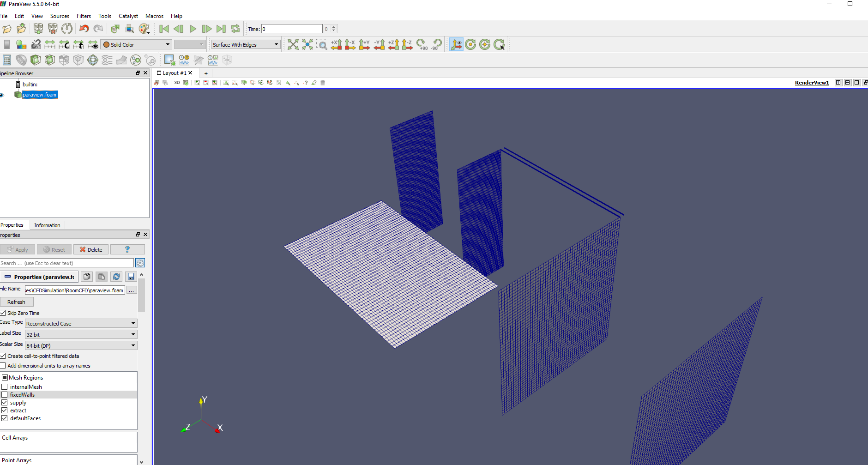Uncheck Create cell-to-point filtered data
Image resolution: width=868 pixels, height=465 pixels.
(x=3, y=356)
